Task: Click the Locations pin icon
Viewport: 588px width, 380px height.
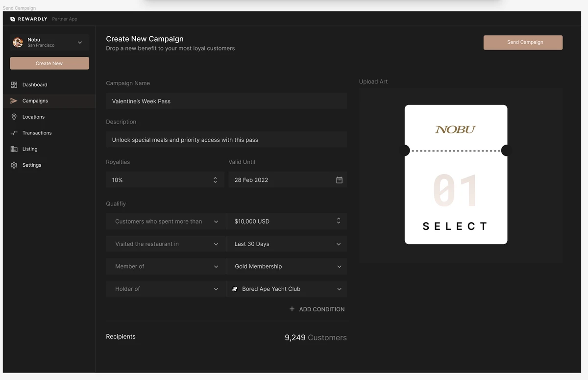Action: (14, 117)
